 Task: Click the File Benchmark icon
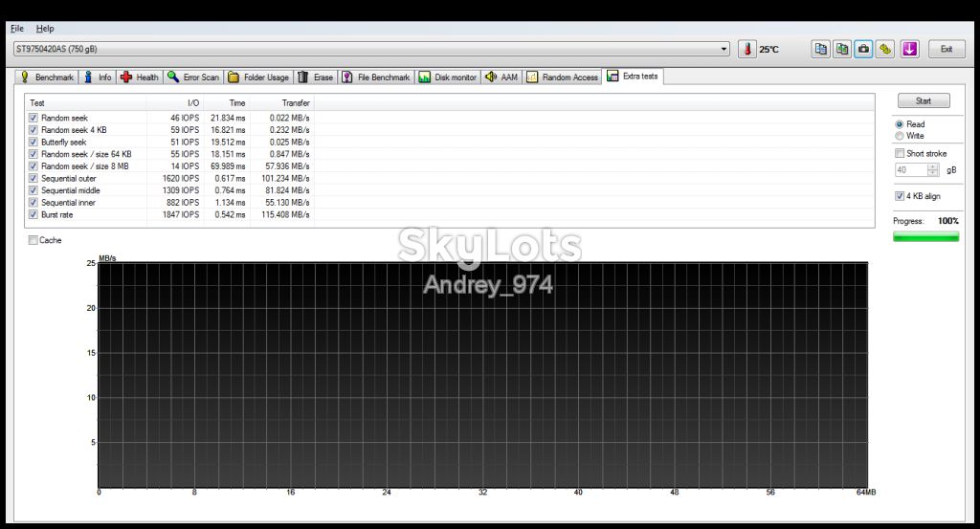click(346, 77)
